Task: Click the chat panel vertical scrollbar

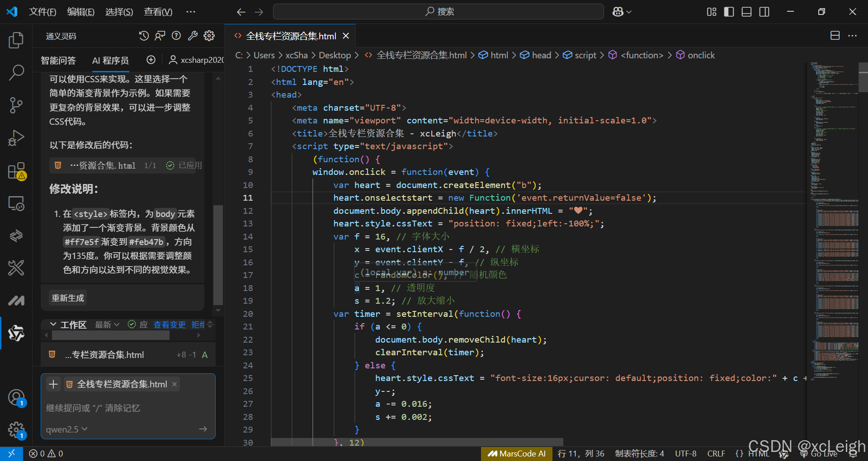Action: click(x=218, y=254)
